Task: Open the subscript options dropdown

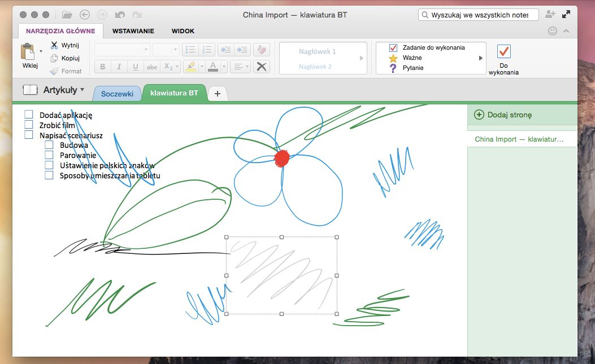Action: [177, 67]
